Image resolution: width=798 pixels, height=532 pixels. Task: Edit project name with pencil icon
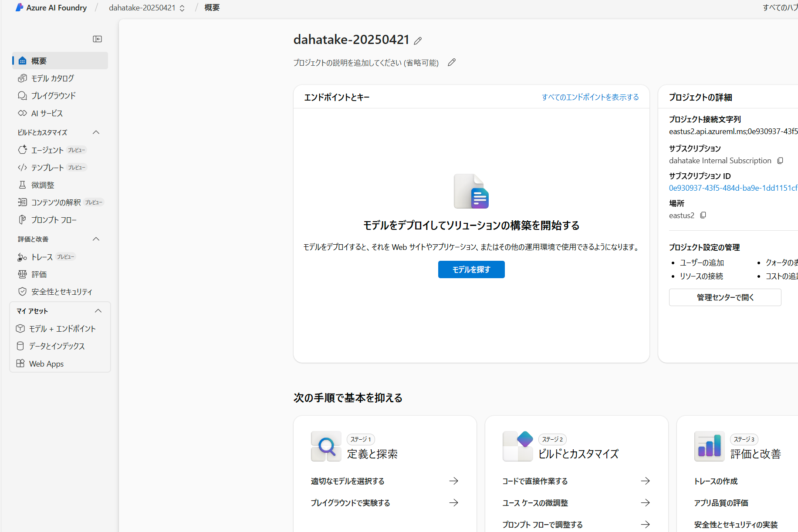pos(418,41)
